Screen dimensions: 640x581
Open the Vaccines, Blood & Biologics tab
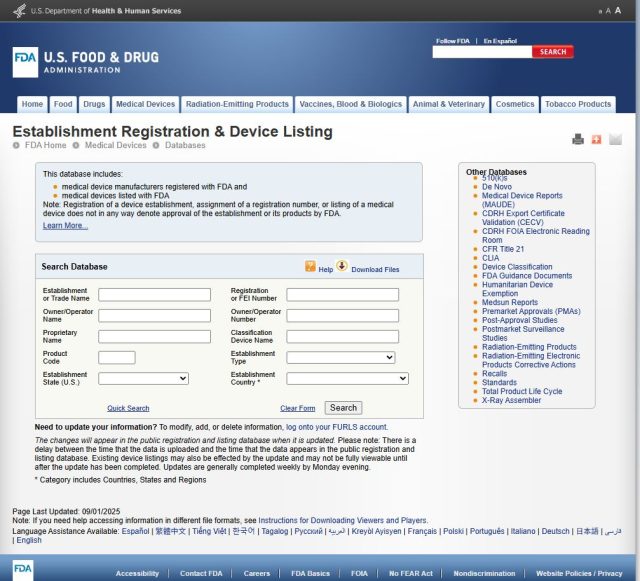click(x=351, y=104)
